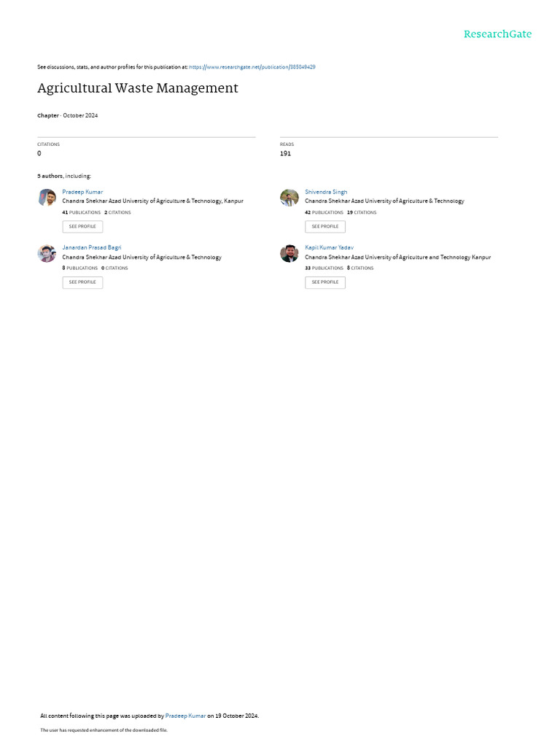
Task: Click uploader Pradeep Kumar link in footer
Action: [x=185, y=716]
